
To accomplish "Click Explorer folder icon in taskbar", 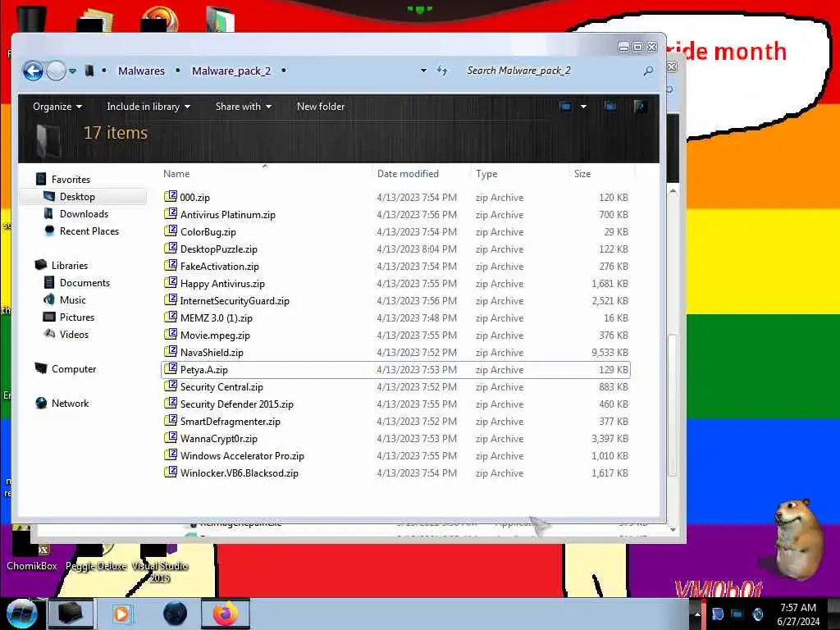I will click(71, 614).
